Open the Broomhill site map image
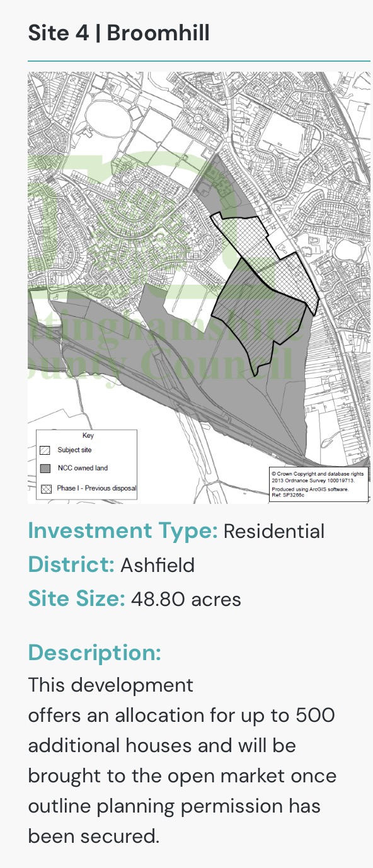Image resolution: width=373 pixels, height=868 pixels. (199, 287)
